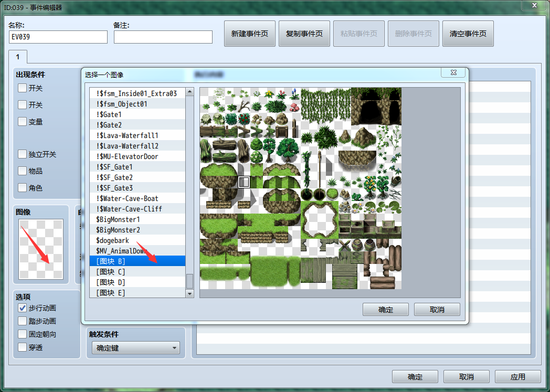This screenshot has width=550, height=392.
Task: Cancel image selection with 取消 in dialog
Action: coord(437,310)
